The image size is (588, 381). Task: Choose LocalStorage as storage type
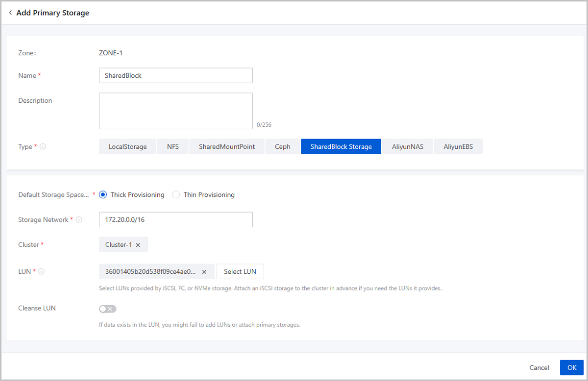pos(127,146)
